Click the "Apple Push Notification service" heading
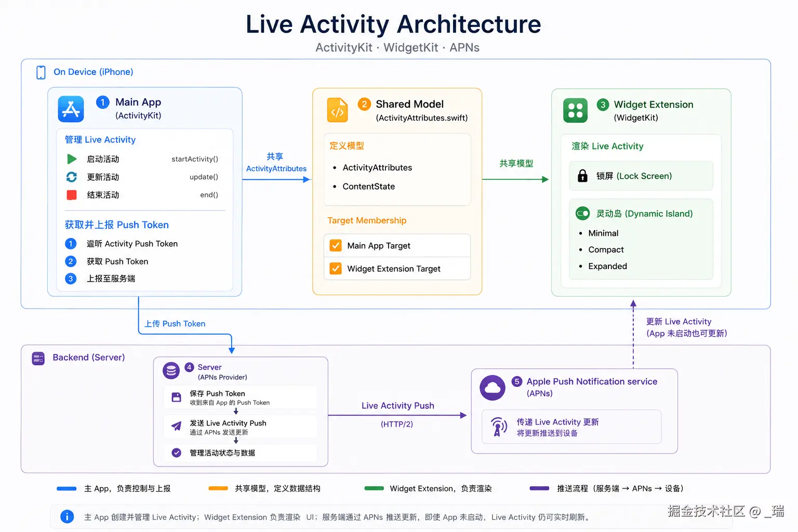The image size is (798, 532). [x=592, y=382]
